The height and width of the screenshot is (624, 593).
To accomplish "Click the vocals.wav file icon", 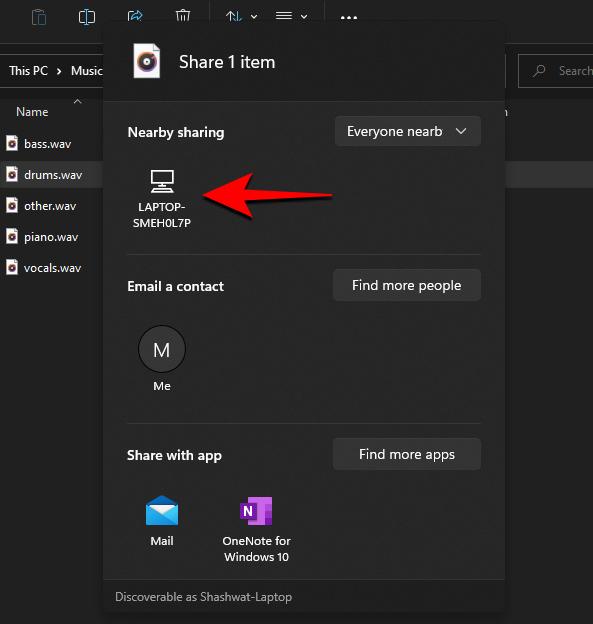I will 12,267.
